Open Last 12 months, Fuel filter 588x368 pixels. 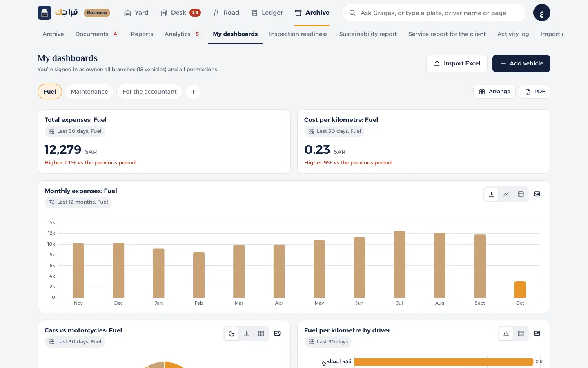pos(78,202)
